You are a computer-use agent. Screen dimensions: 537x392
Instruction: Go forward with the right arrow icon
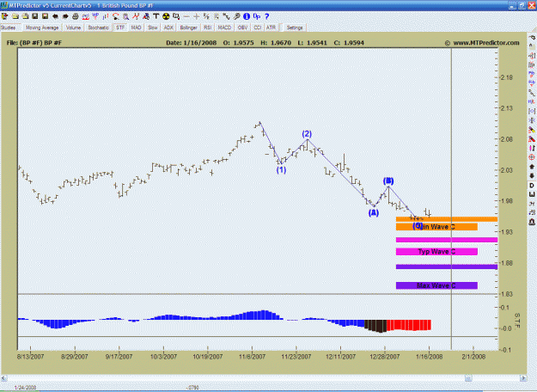[65, 16]
